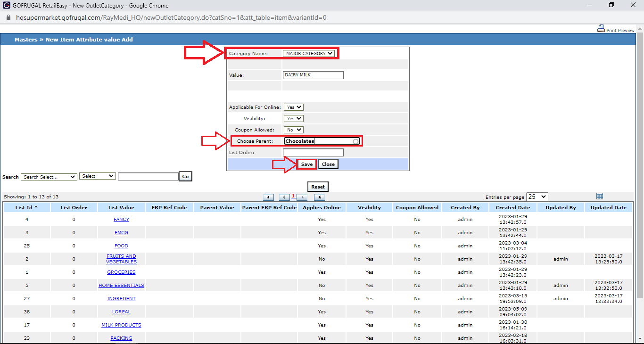Click the Reset button
Screen dimensions: 644x344
click(x=318, y=187)
